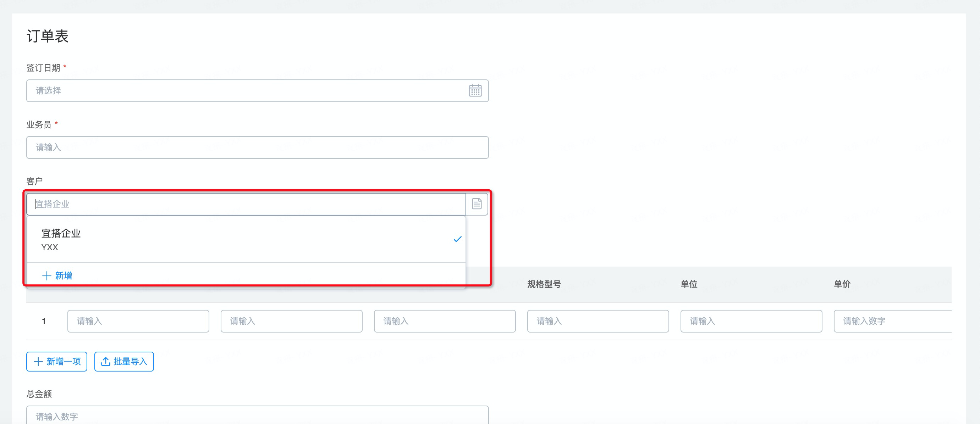980x424 pixels.
Task: Click the blue checkmark next to 宜搭企业
Action: [x=457, y=239]
